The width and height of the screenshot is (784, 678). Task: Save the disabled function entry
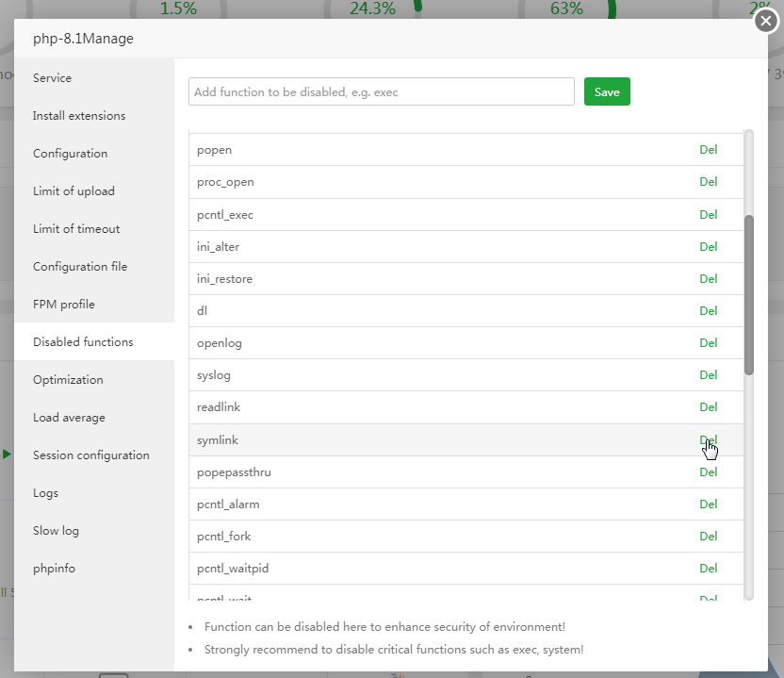[x=607, y=91]
